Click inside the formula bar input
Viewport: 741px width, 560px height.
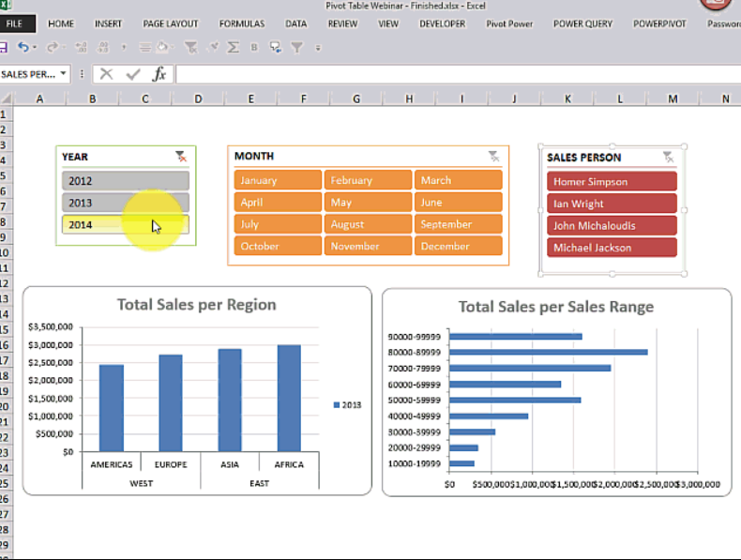click(458, 74)
